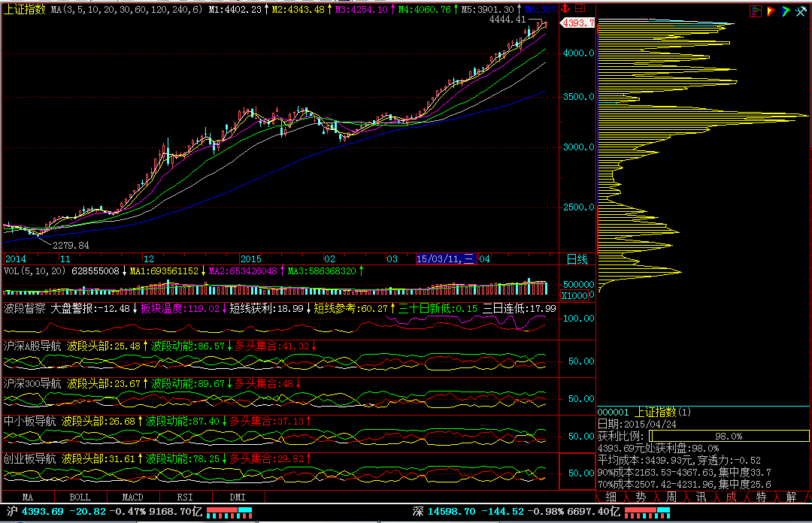This screenshot has width=812, height=523.
Task: Select the BOLL indicator tab
Action: coord(80,497)
